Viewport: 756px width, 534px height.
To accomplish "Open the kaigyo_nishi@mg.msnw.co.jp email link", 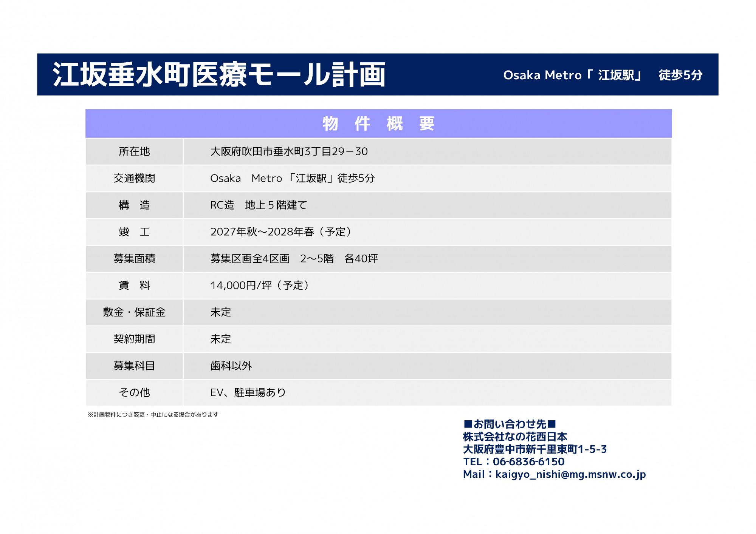I will (x=570, y=474).
